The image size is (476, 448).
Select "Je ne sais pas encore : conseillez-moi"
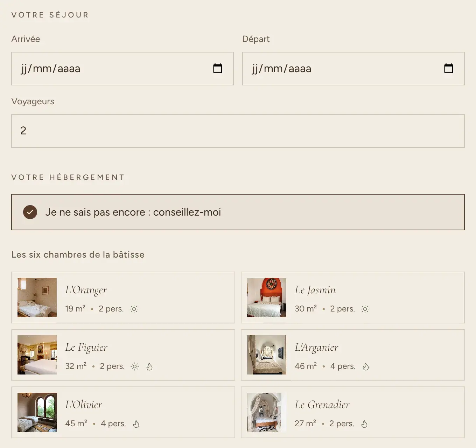pyautogui.click(x=238, y=212)
